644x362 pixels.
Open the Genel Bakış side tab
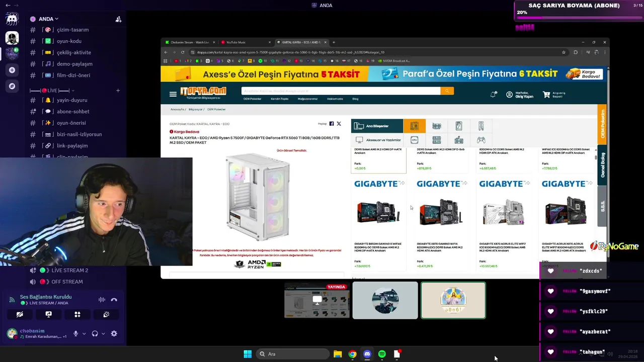(602, 165)
